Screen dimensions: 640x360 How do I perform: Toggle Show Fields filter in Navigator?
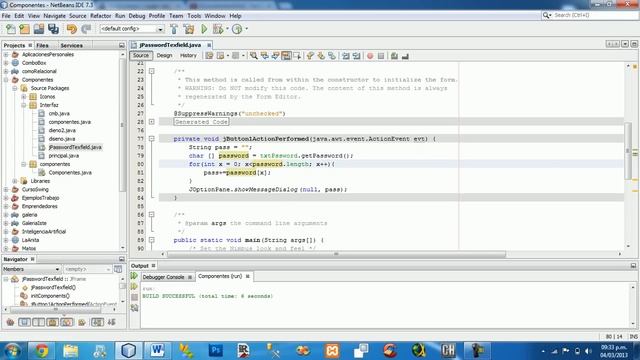[x=24, y=322]
